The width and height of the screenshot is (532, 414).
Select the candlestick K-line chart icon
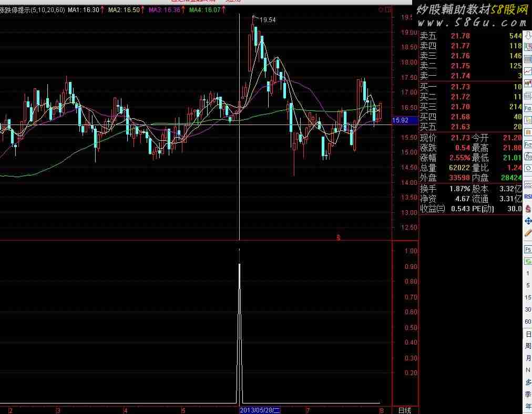pos(528,83)
